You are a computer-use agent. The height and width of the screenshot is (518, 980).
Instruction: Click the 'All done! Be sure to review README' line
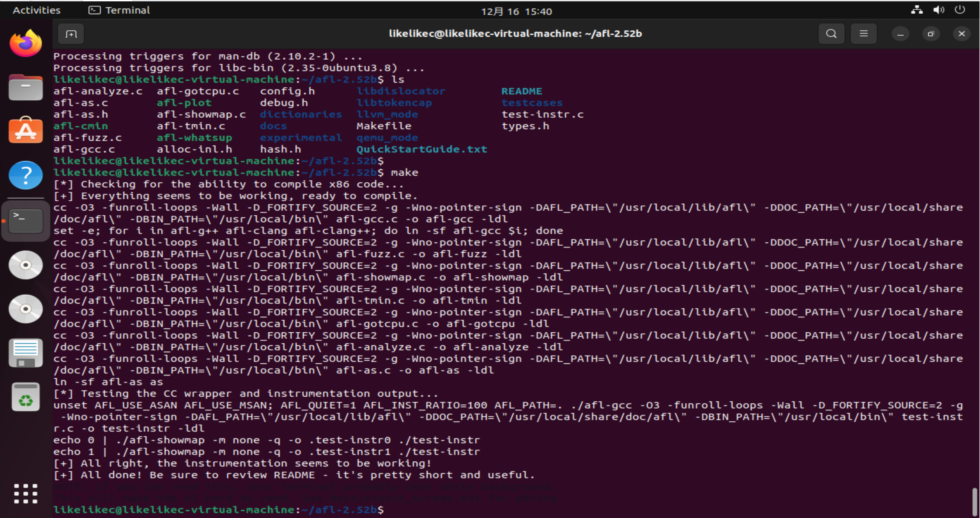294,475
